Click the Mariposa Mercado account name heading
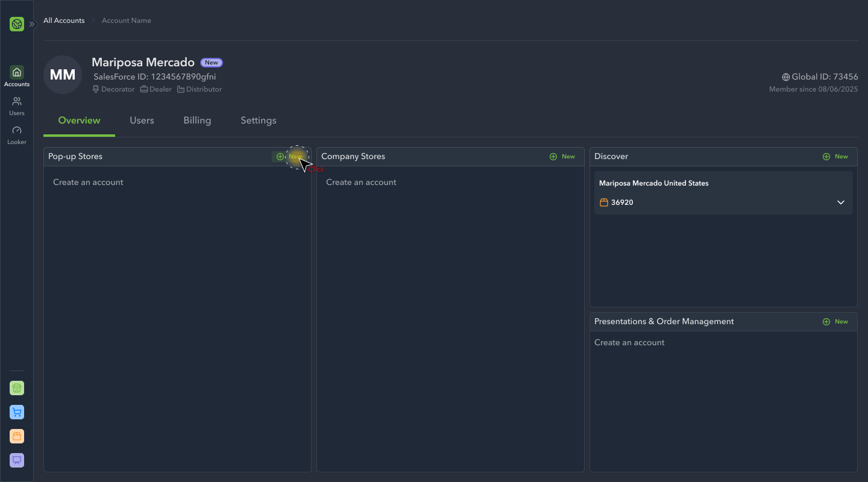868x482 pixels. tap(143, 63)
